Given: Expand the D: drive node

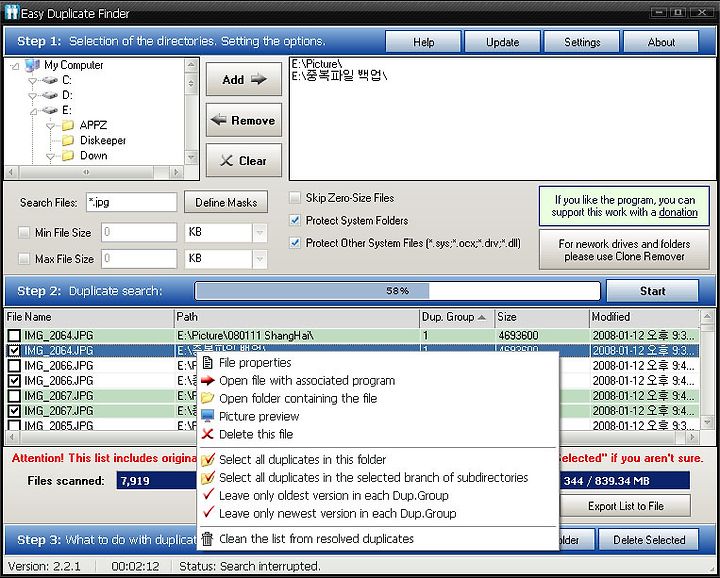Looking at the screenshot, I should tap(32, 96).
